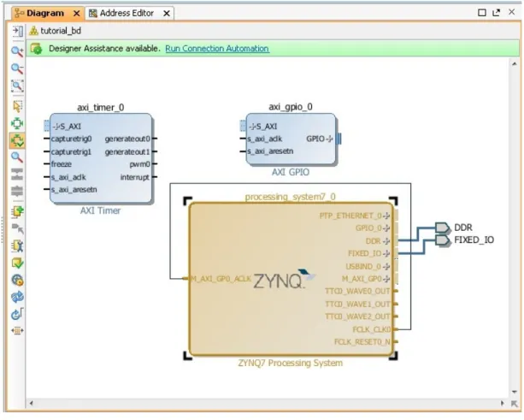The image size is (524, 420).
Task: Run Connection Automation link
Action: pyautogui.click(x=217, y=49)
